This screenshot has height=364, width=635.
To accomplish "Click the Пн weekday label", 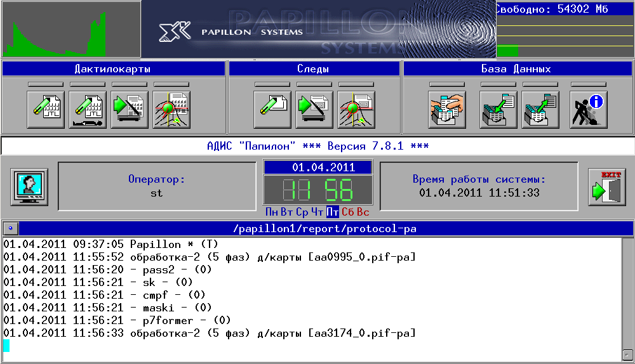I will point(272,212).
